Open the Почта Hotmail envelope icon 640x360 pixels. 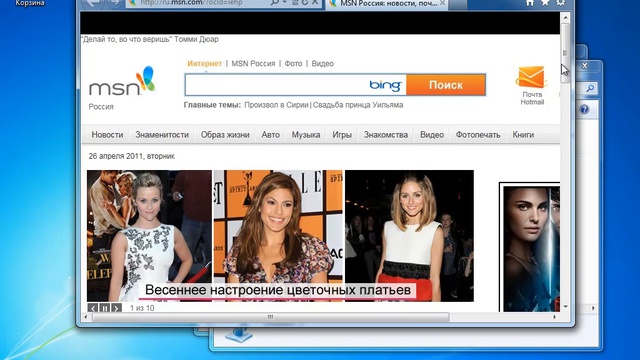(531, 77)
